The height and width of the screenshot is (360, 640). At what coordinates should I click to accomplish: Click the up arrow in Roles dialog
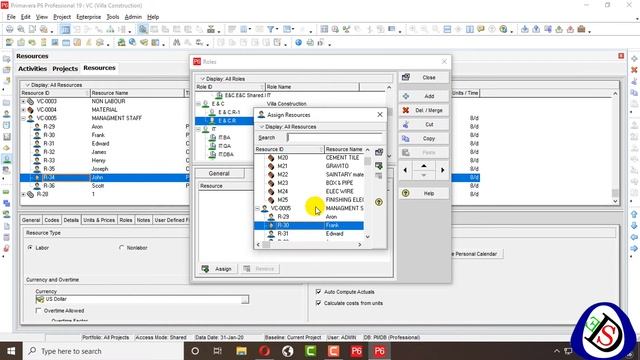pyautogui.click(x=424, y=165)
